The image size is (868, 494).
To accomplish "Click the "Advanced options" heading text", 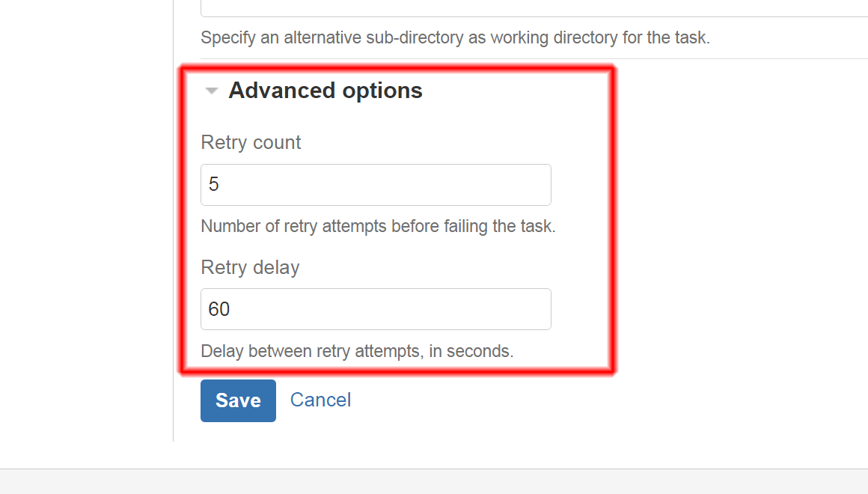I will pos(325,91).
